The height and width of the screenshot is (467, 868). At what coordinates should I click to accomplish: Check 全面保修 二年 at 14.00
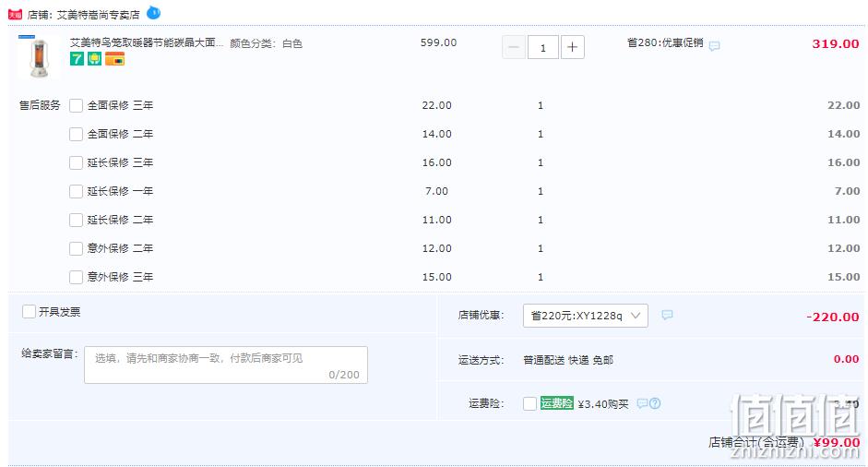pos(76,134)
